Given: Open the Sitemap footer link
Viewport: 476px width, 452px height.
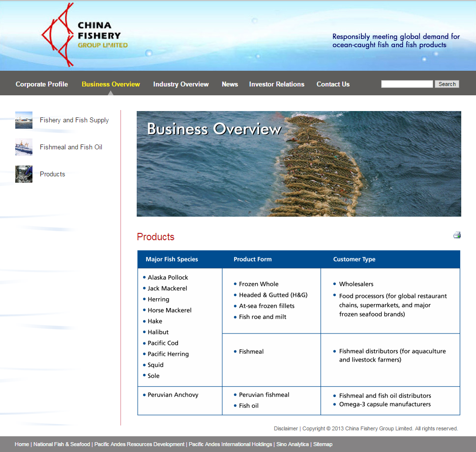Looking at the screenshot, I should [x=323, y=444].
